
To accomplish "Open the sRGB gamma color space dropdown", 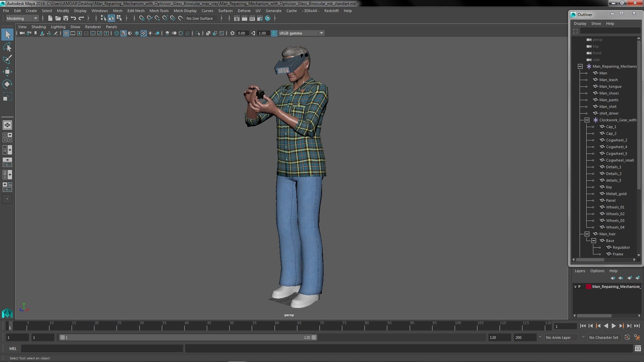I will tap(321, 33).
